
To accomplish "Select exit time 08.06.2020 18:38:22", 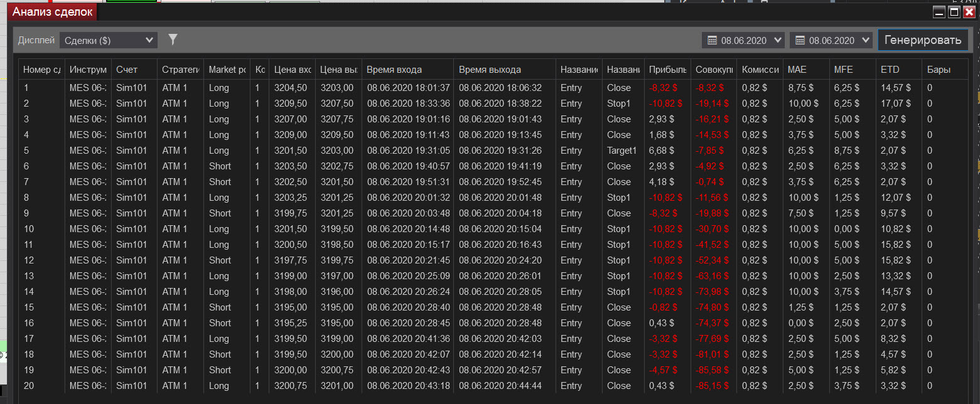I will (500, 104).
